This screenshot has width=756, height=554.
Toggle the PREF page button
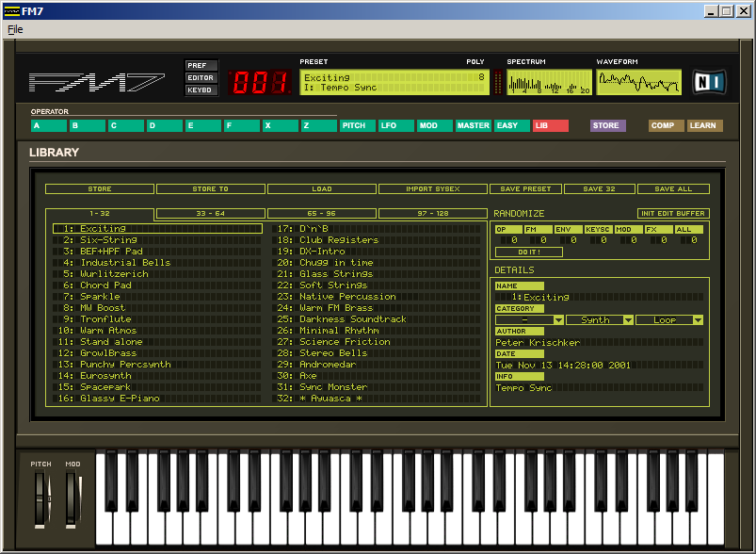pyautogui.click(x=201, y=65)
